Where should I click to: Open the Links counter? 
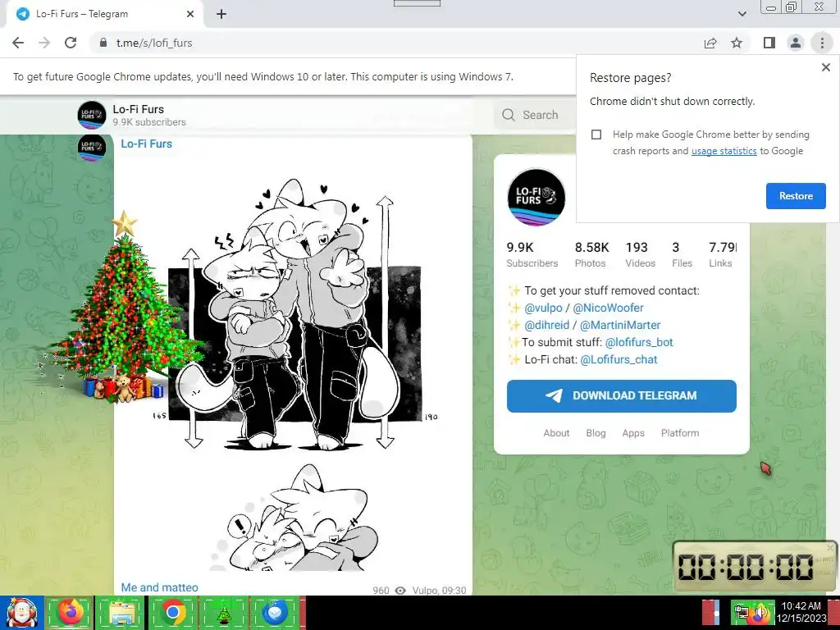(722, 254)
